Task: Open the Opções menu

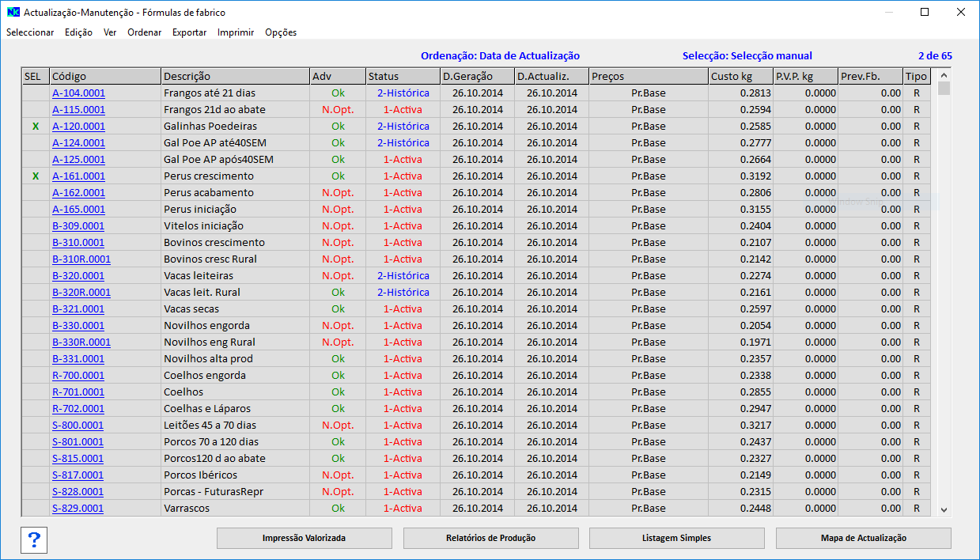Action: point(281,32)
